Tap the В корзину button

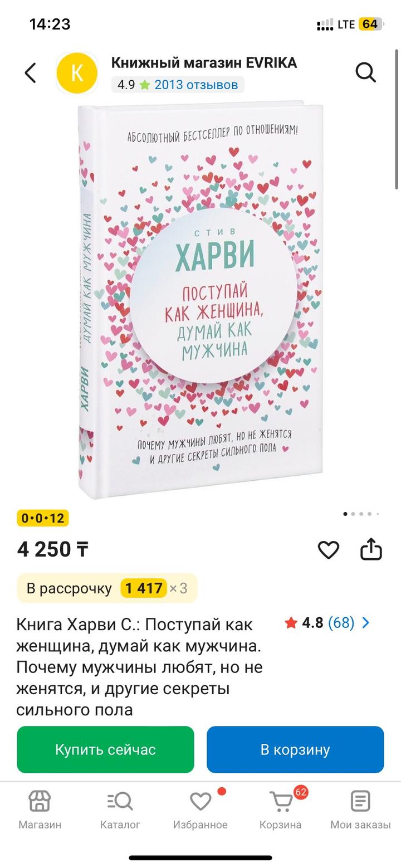coord(295,749)
